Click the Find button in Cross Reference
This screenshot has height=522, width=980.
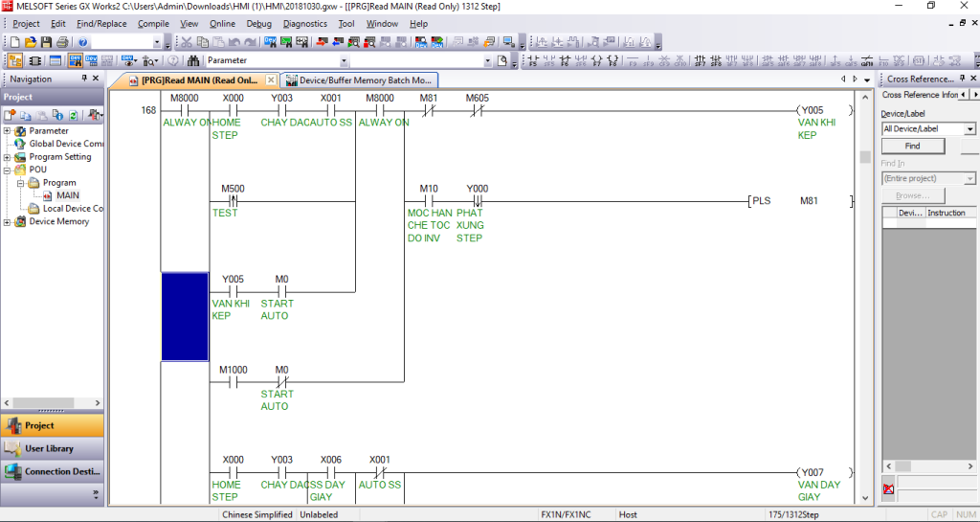point(912,146)
